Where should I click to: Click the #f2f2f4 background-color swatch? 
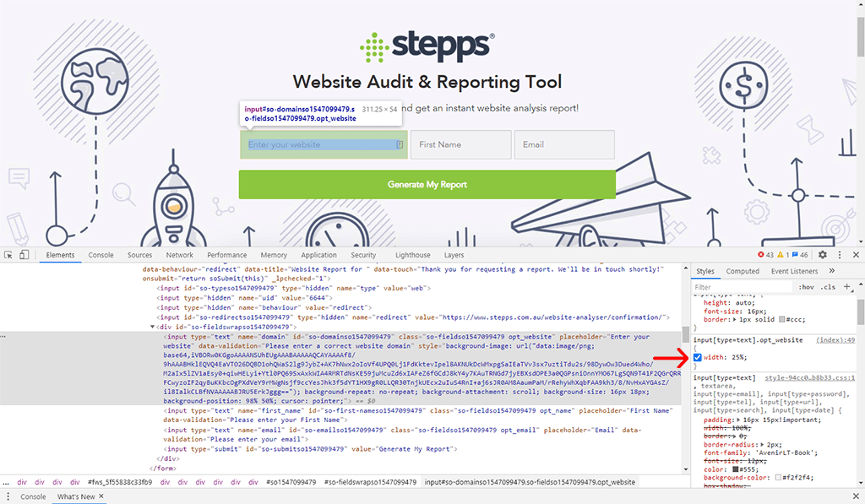pos(778,478)
